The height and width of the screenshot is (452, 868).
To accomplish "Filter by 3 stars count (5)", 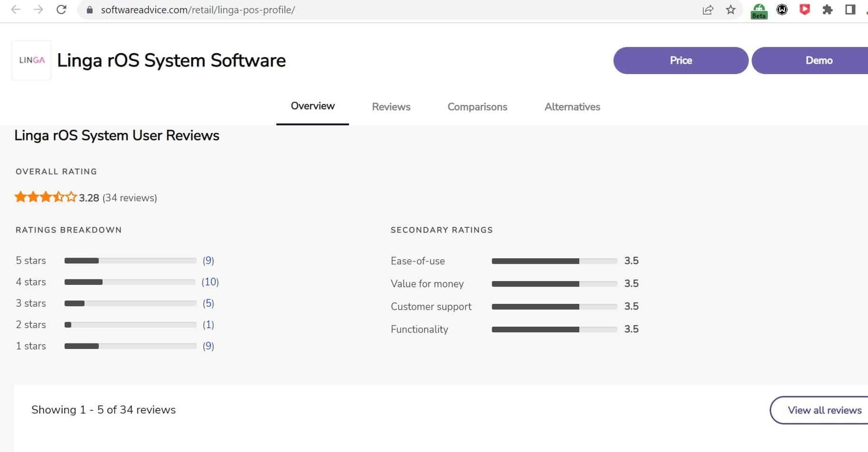I will coord(208,303).
